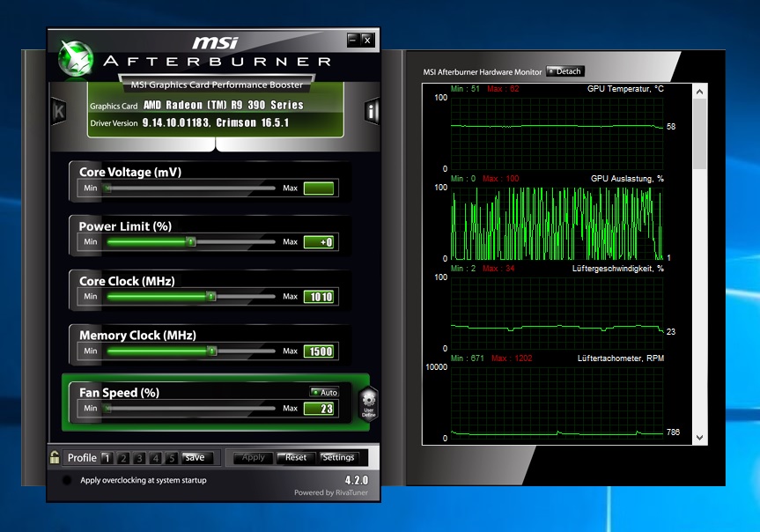Click hardware monitor scrollbar up arrow
The height and width of the screenshot is (532, 760).
click(x=699, y=92)
